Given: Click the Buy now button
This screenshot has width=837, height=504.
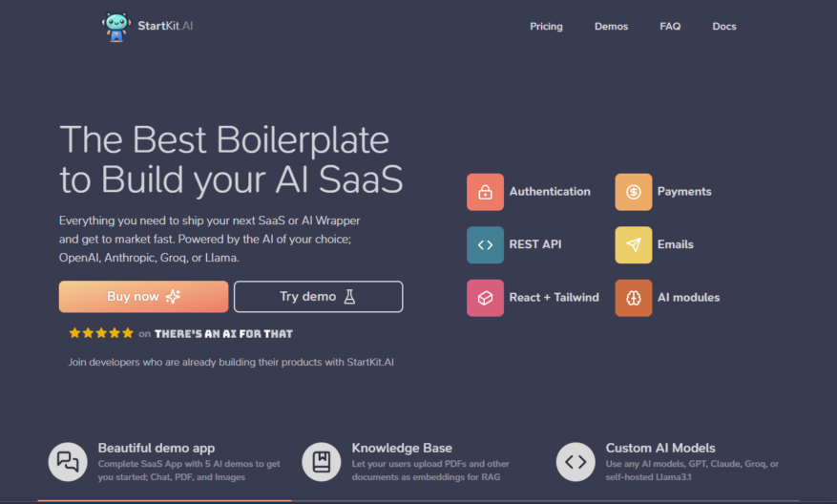Looking at the screenshot, I should pyautogui.click(x=143, y=297).
